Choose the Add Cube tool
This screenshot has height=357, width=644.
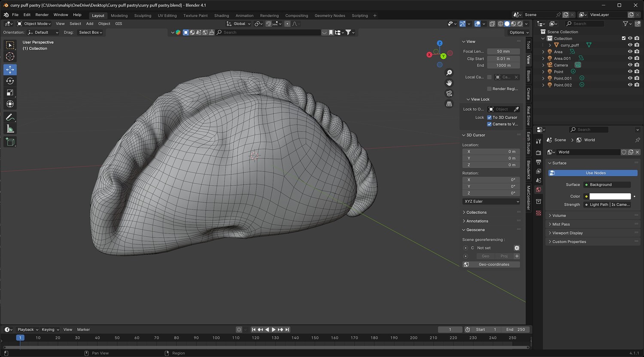(10, 142)
